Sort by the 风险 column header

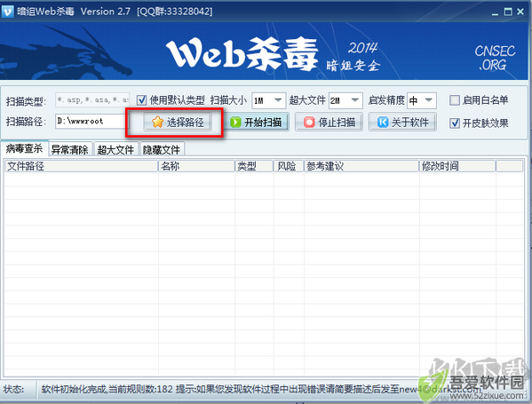tap(289, 166)
